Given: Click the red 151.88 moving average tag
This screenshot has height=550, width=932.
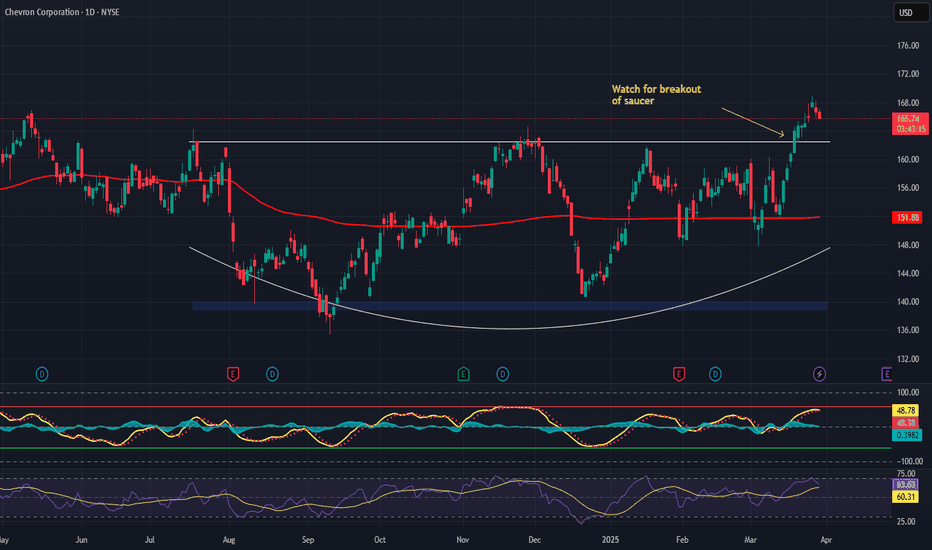Looking at the screenshot, I should click(908, 218).
